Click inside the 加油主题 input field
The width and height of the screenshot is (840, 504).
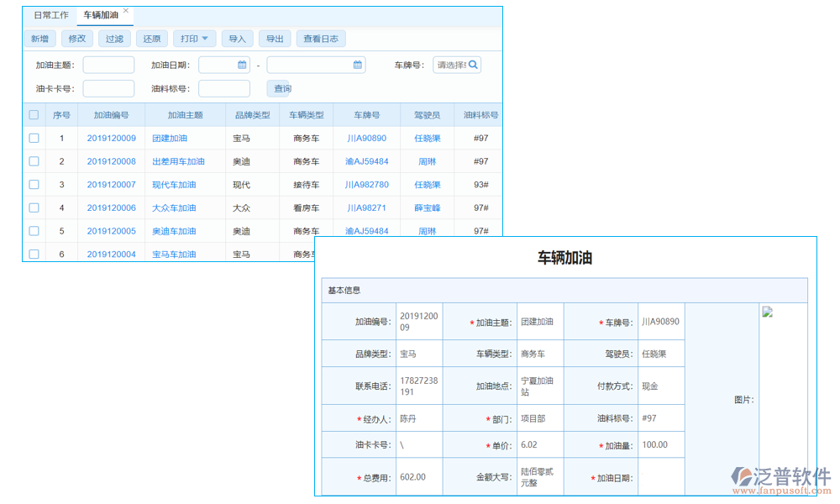[x=109, y=64]
